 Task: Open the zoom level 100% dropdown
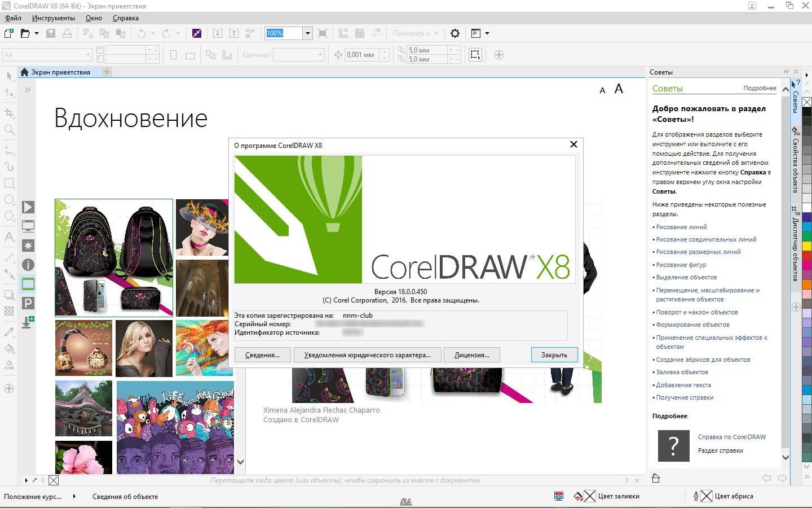[x=307, y=33]
